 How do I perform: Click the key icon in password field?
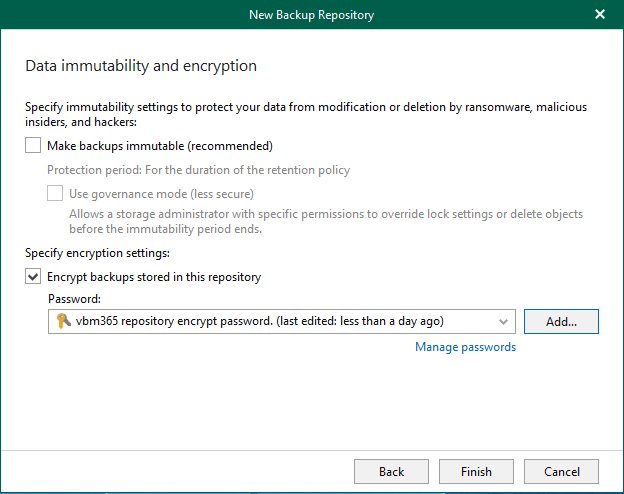point(62,321)
